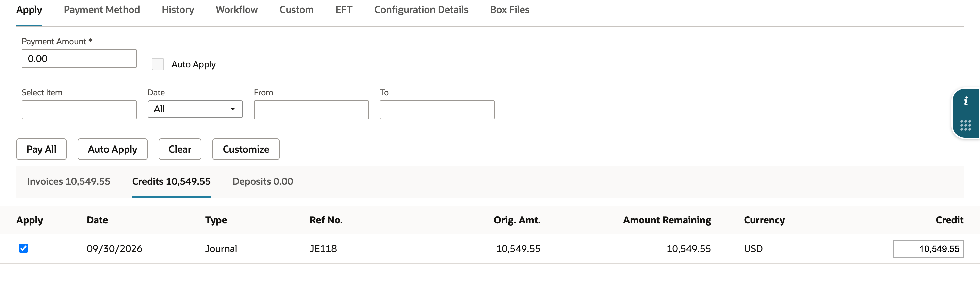
Task: View the Configuration Details tab
Action: (x=421, y=10)
